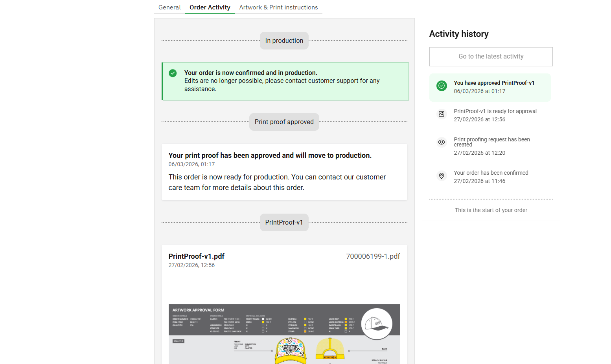Click the yellow cap back artwork image
The image size is (611, 364).
[330, 349]
